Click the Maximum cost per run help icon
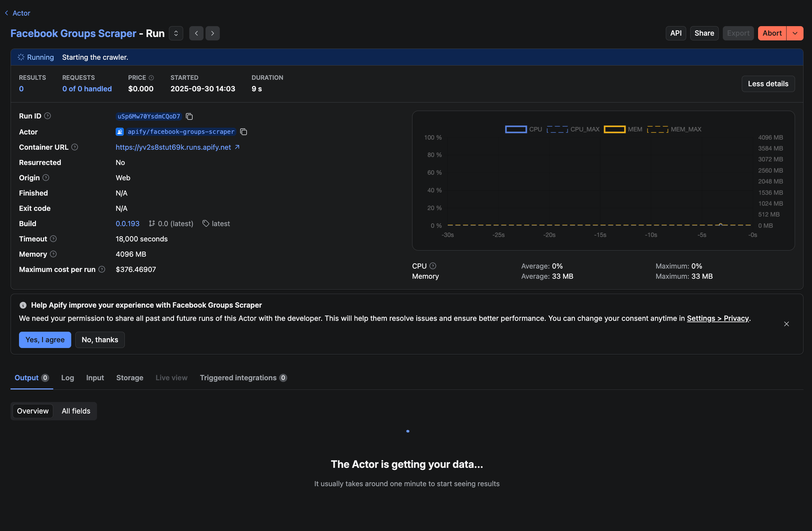The height and width of the screenshot is (531, 812). 102,270
